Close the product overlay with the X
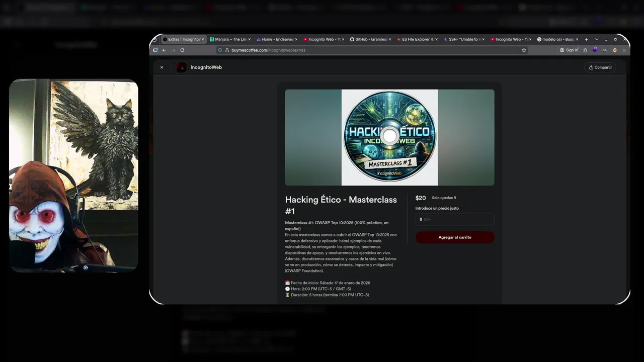 (162, 67)
